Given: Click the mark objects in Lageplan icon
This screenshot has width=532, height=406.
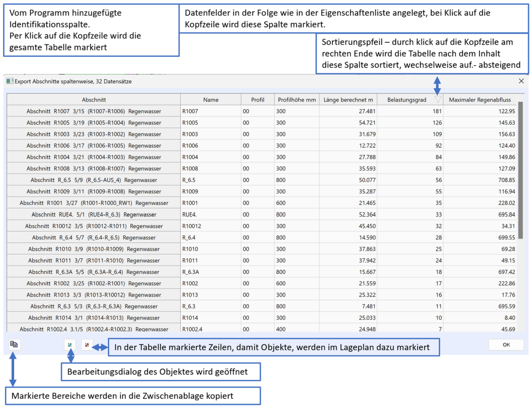Looking at the screenshot, I should click(87, 344).
